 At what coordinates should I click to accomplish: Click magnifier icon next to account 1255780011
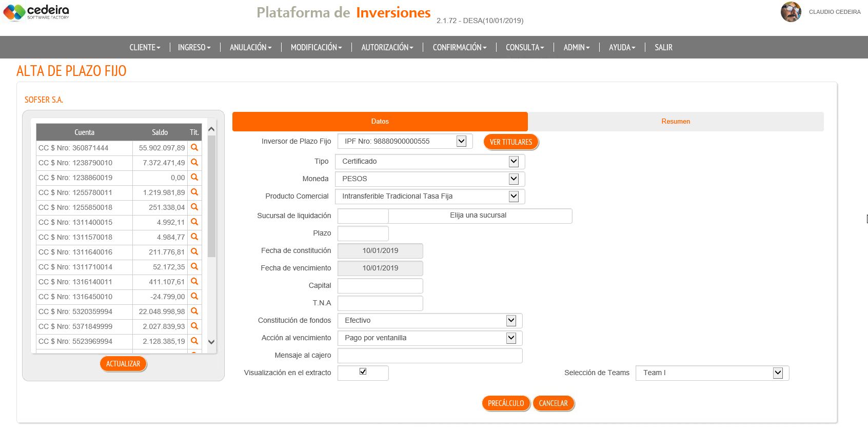194,192
